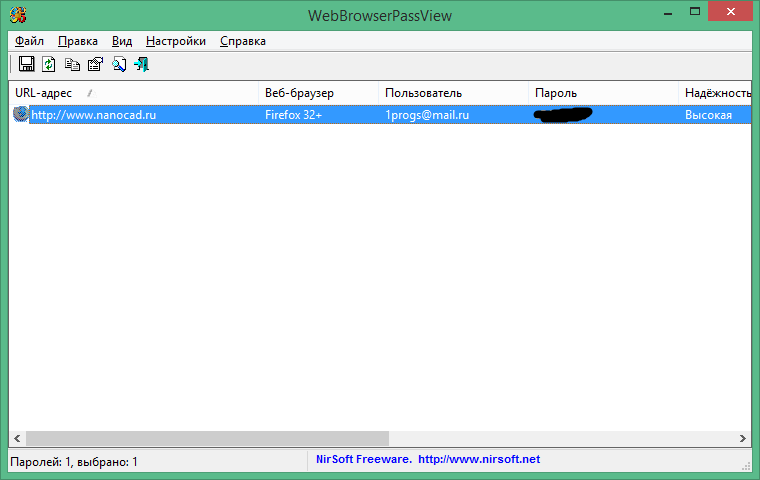Viewport: 760px width, 480px height.
Task: Click the Firefox site icon beside nanocad URL
Action: (x=21, y=114)
